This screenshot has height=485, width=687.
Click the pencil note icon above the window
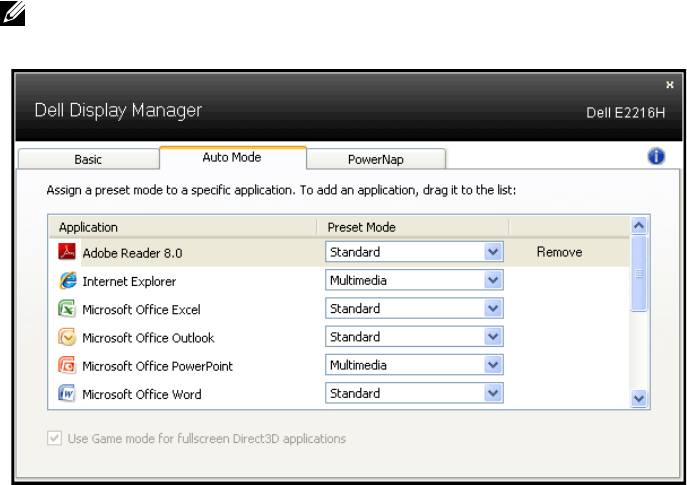tap(12, 13)
